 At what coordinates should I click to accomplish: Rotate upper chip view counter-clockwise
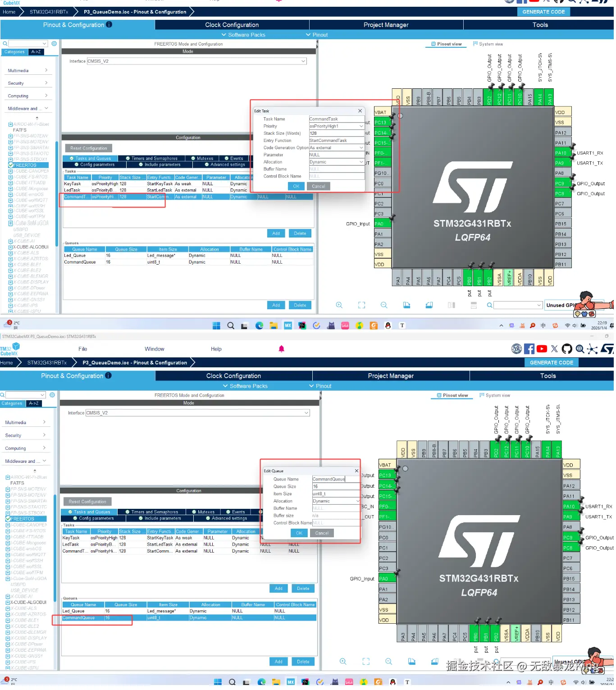tap(430, 306)
